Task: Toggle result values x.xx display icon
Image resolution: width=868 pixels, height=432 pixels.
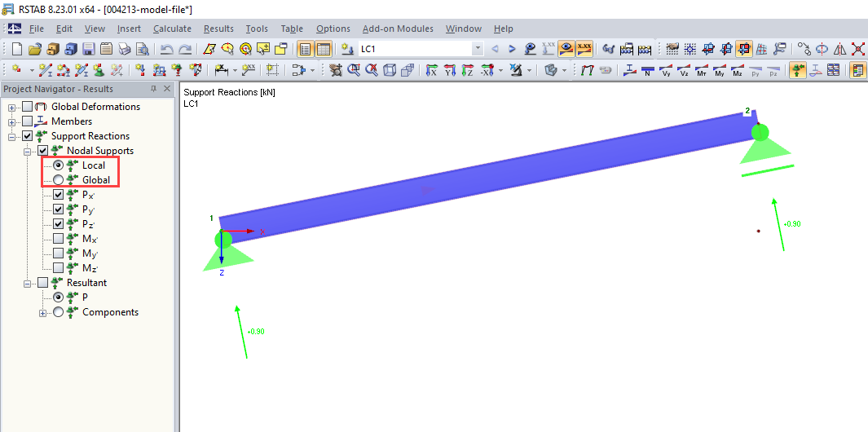Action: point(584,49)
